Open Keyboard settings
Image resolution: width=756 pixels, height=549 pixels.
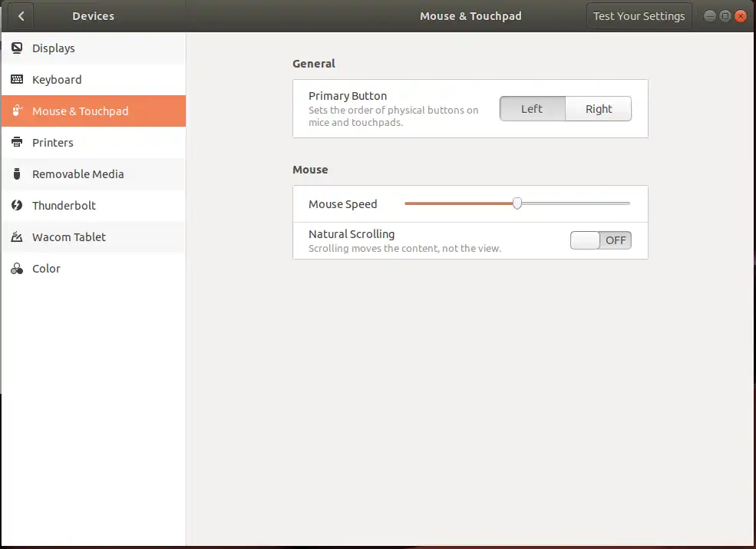(94, 80)
